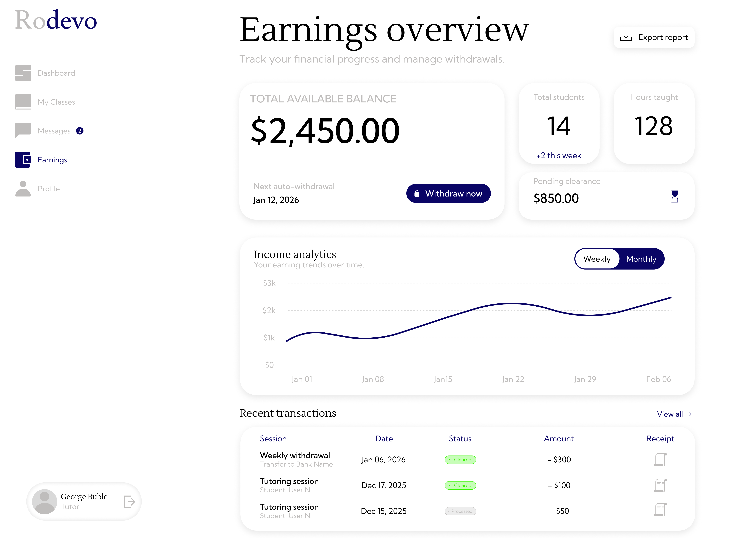Open the View all transactions link

click(x=674, y=414)
